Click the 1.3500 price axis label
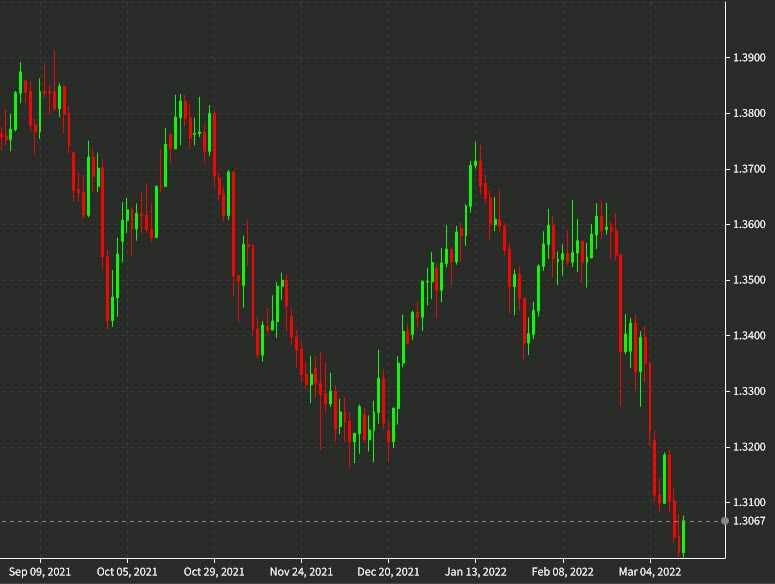The height and width of the screenshot is (584, 775). (x=749, y=280)
